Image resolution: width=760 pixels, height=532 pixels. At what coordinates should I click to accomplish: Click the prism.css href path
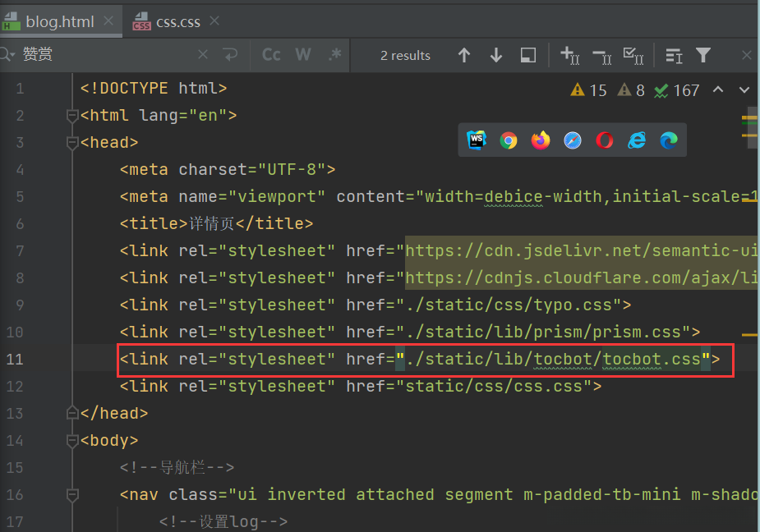point(543,332)
